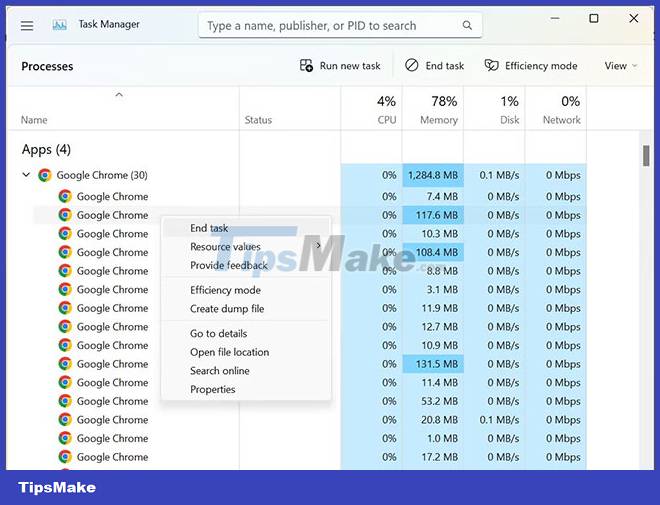Click the End task circle icon in toolbar
The image size is (660, 505).
pos(411,65)
